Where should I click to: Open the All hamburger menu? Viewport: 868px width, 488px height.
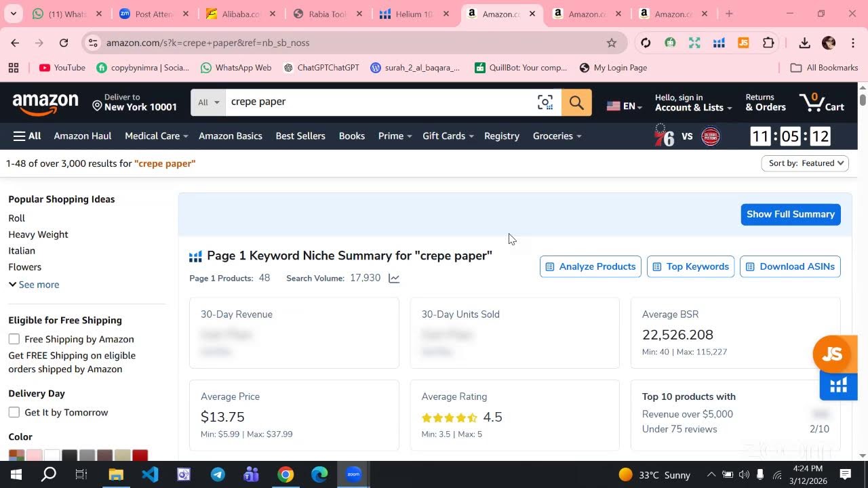click(x=27, y=136)
